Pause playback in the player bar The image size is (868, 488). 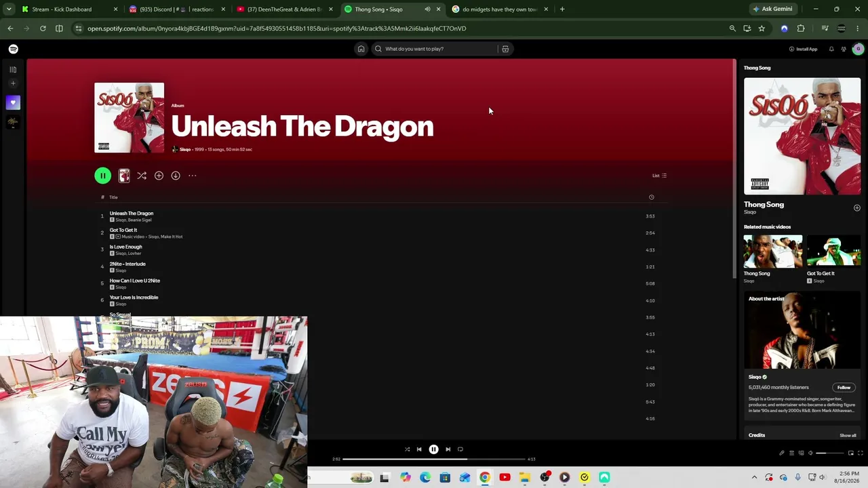pos(433,449)
